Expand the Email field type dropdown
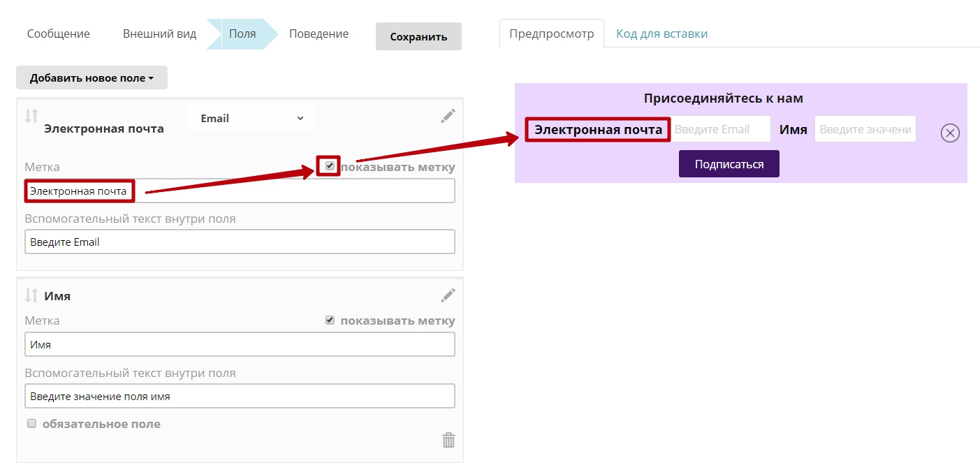980x472 pixels. [251, 119]
